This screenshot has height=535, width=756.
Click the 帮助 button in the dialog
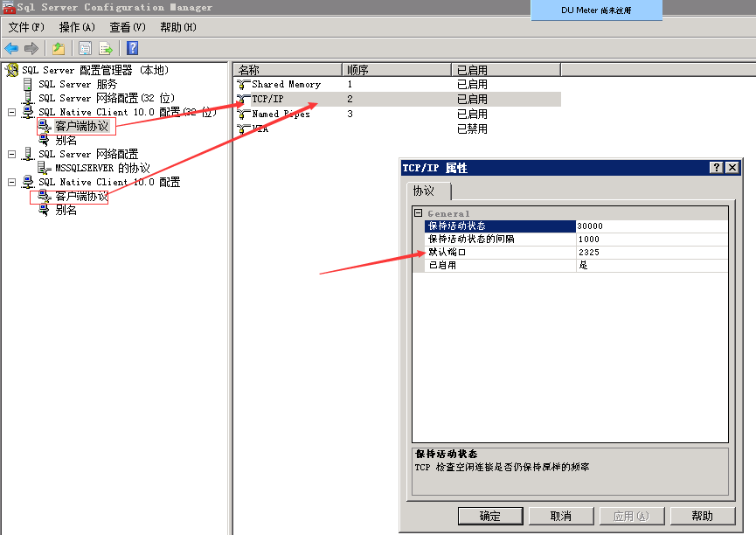(703, 516)
